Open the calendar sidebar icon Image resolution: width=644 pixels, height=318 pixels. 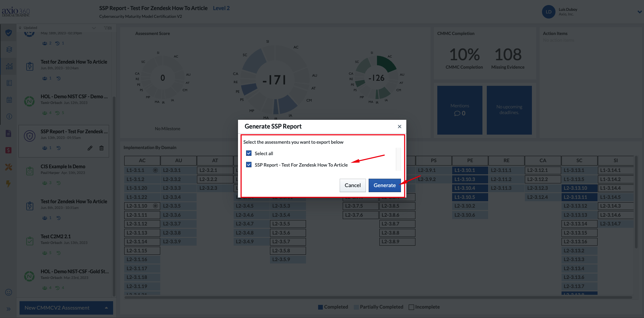pyautogui.click(x=9, y=100)
